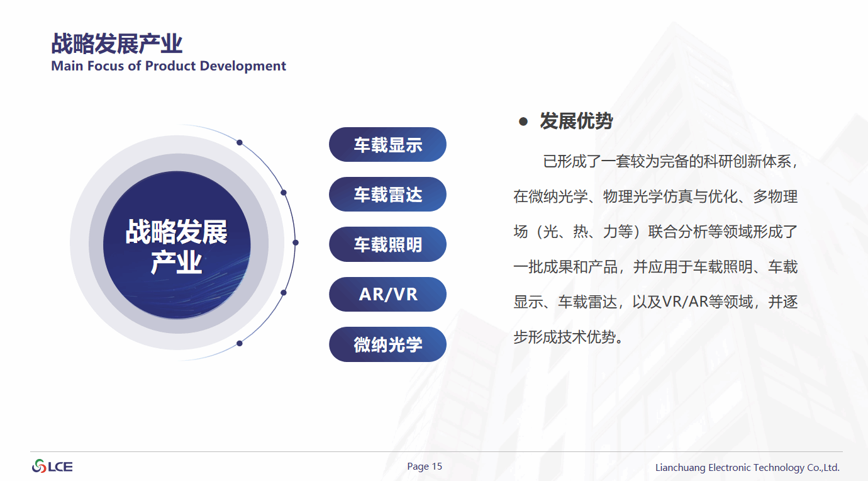Click the subtitle Main Focus of Product Development
868x481 pixels.
(x=169, y=66)
